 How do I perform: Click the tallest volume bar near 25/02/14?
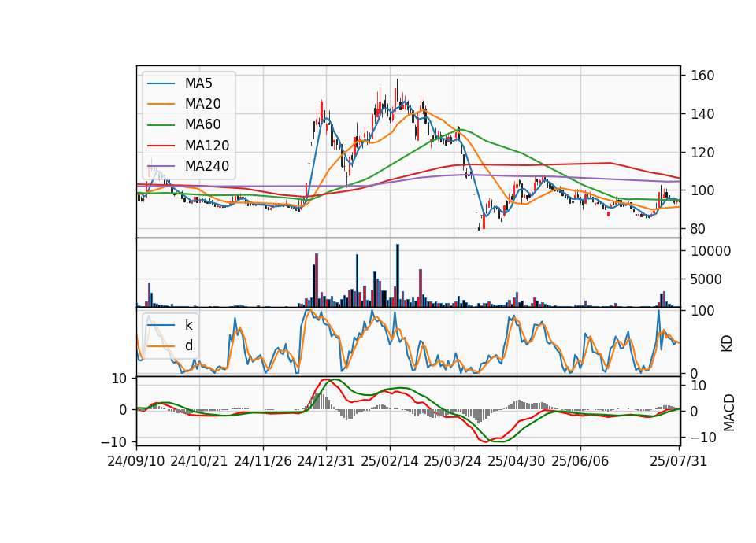click(x=398, y=275)
